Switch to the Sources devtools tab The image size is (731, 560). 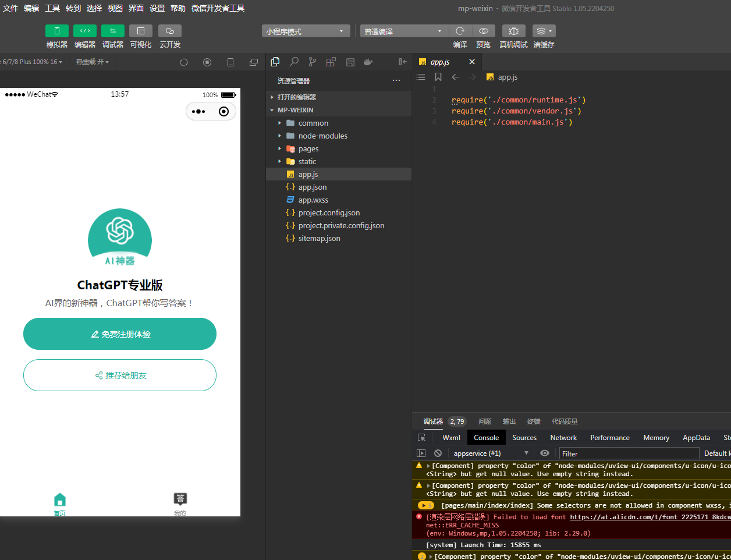pyautogui.click(x=524, y=438)
